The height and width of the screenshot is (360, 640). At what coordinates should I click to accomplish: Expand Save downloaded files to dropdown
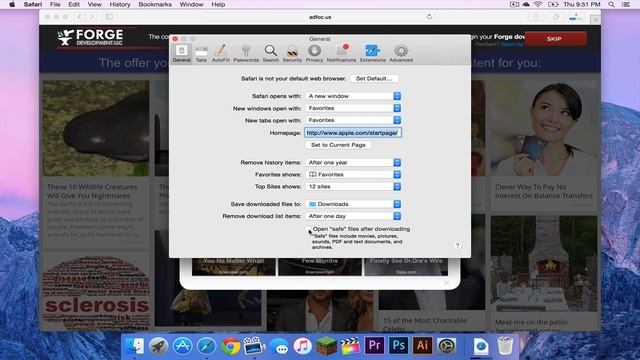(353, 204)
